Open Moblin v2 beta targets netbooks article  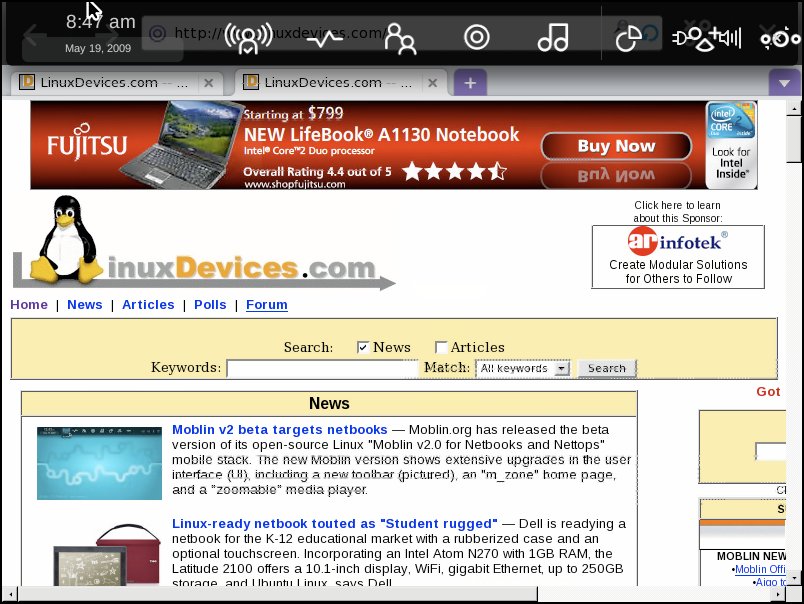pyautogui.click(x=279, y=430)
